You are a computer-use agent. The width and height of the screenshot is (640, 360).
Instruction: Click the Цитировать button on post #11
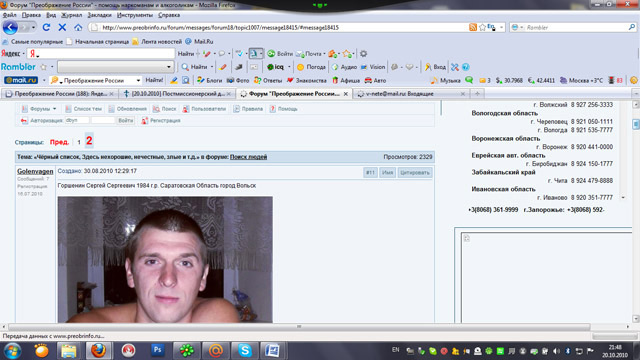(x=415, y=173)
